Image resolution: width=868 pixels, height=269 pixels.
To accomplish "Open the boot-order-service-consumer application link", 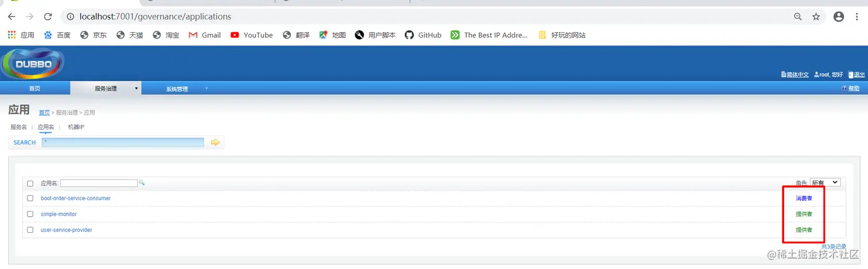I will 76,198.
